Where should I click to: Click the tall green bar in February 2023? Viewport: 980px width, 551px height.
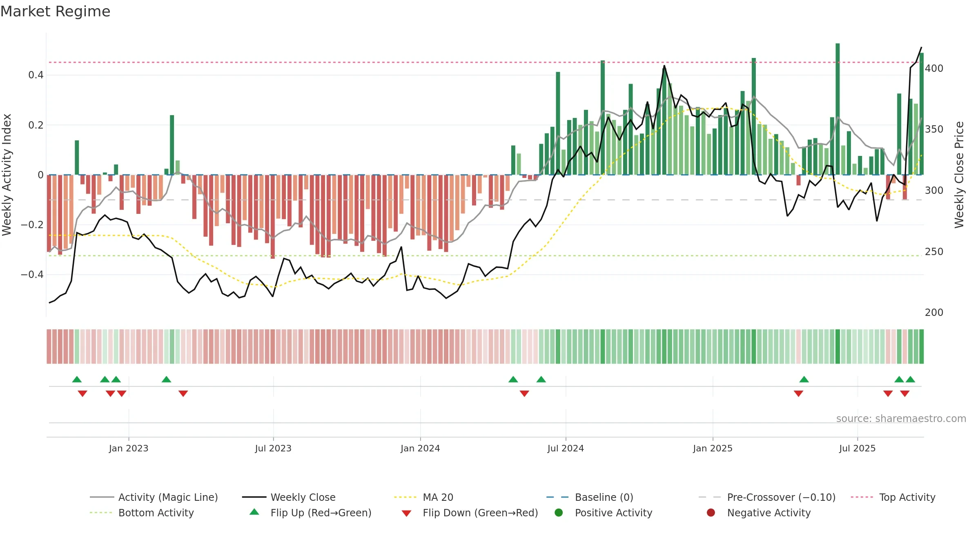point(172,145)
